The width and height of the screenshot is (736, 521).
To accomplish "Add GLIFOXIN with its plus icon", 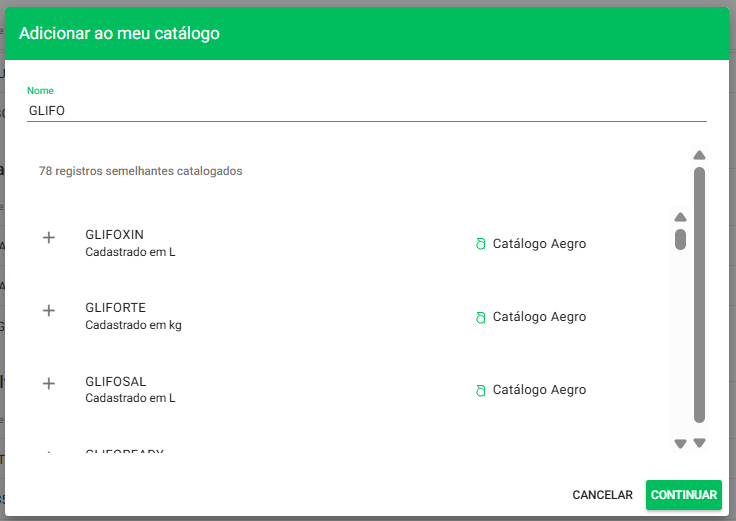I will click(x=48, y=238).
